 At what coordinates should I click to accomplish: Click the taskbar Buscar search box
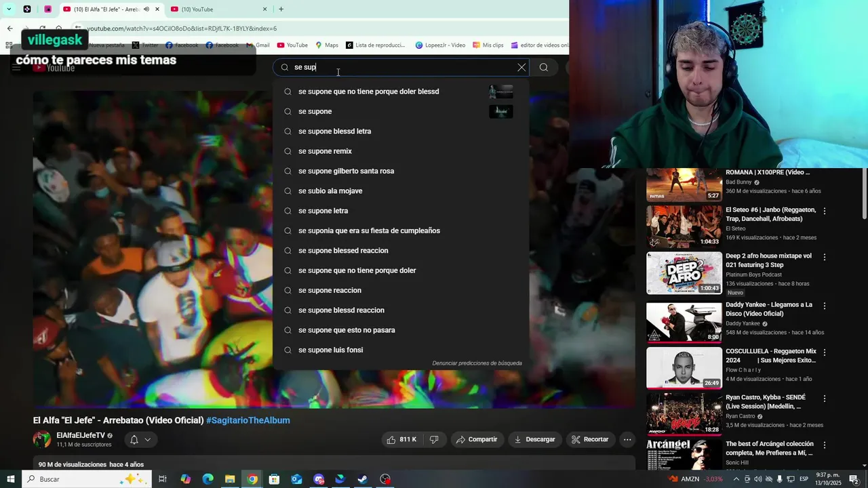tap(87, 479)
